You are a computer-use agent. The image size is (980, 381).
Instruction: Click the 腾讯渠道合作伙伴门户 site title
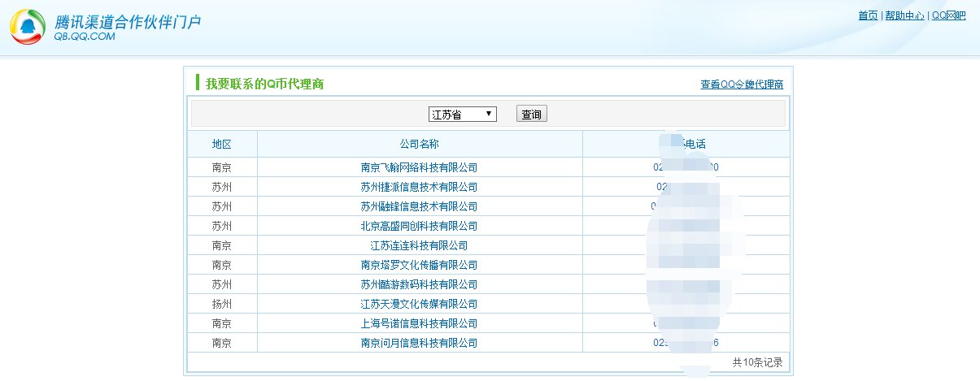[x=128, y=21]
